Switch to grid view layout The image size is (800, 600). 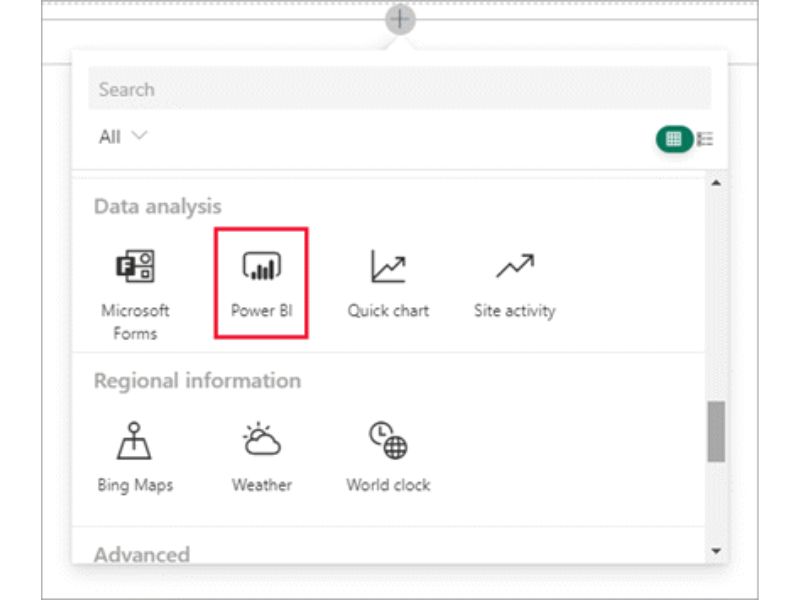(x=673, y=139)
